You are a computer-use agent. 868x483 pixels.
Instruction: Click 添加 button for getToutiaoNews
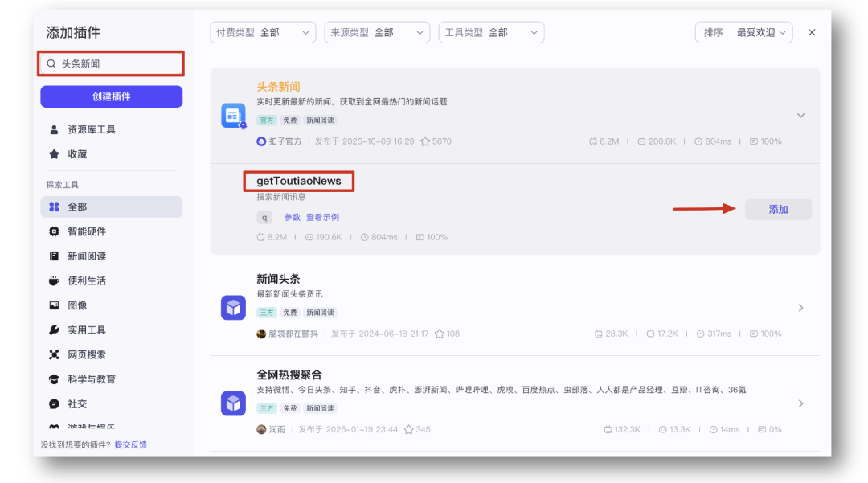click(x=778, y=209)
